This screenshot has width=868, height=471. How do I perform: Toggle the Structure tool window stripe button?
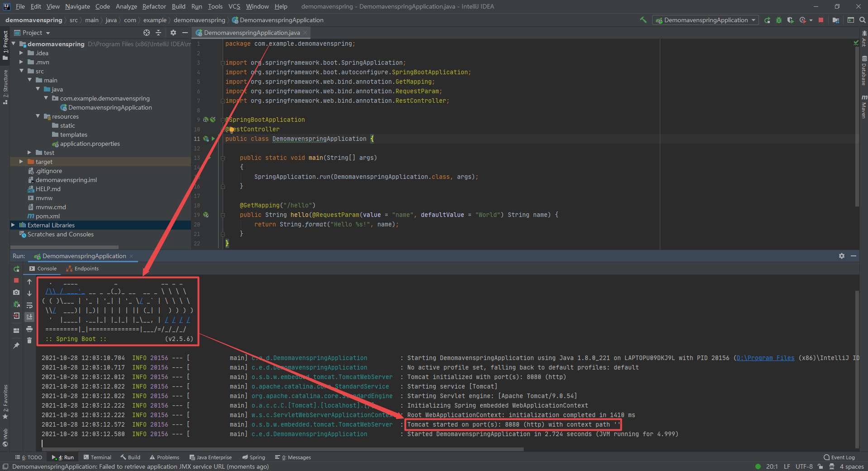pos(5,87)
